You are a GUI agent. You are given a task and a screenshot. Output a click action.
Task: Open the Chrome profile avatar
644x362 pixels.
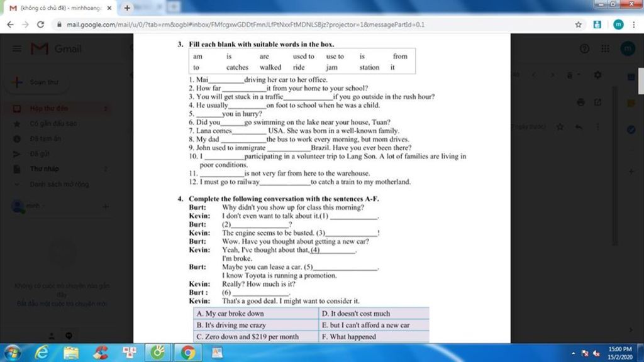618,25
